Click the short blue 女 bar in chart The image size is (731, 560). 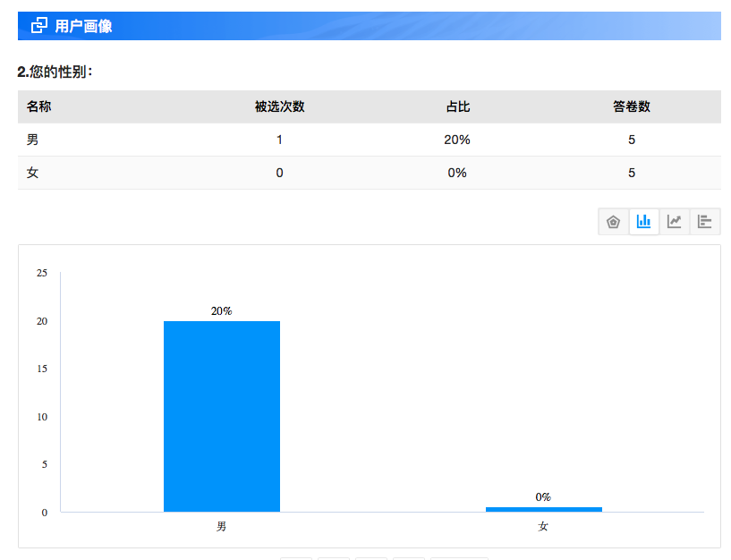coord(544,509)
